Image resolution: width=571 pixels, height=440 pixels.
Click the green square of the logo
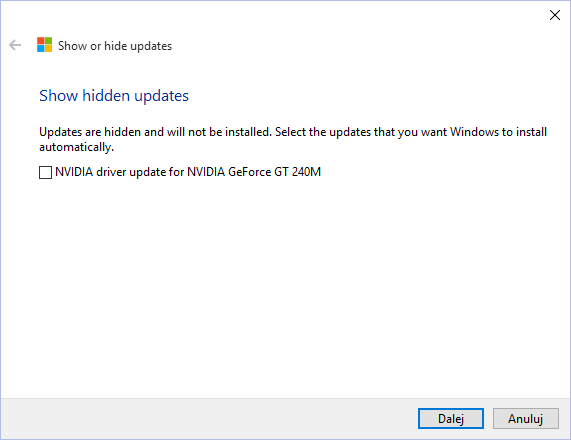[x=48, y=41]
